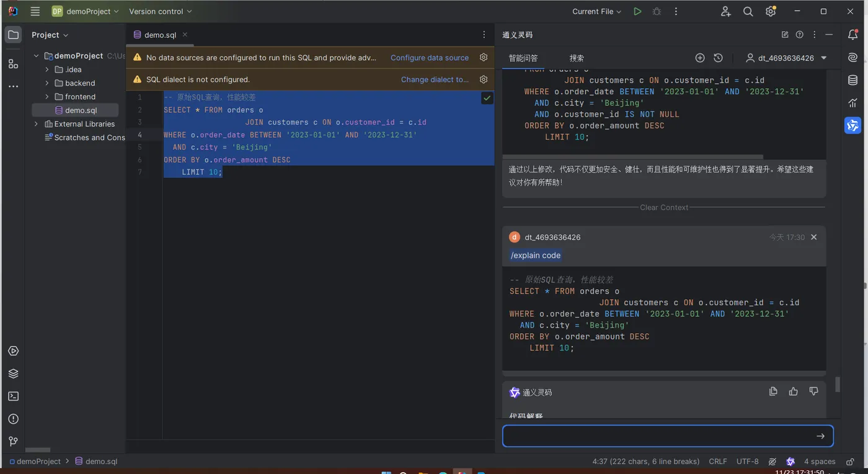Show more tool windows in left sidebar

pyautogui.click(x=13, y=86)
